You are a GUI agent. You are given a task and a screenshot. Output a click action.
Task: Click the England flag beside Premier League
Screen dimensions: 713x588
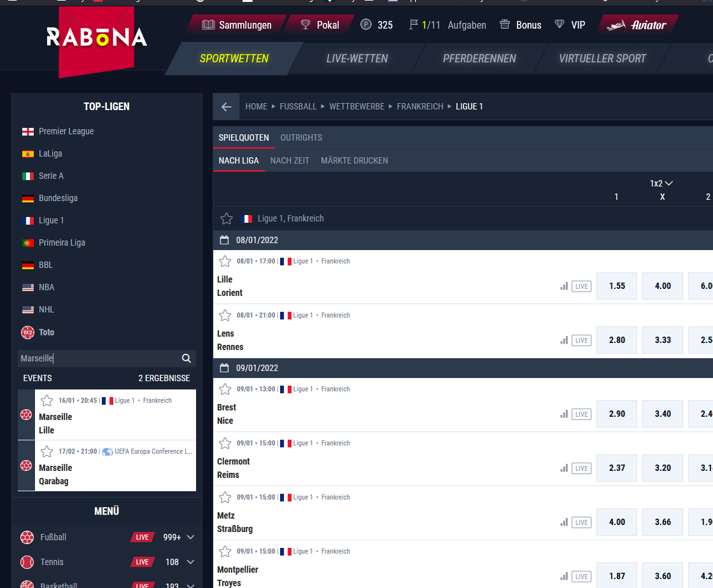(x=28, y=132)
